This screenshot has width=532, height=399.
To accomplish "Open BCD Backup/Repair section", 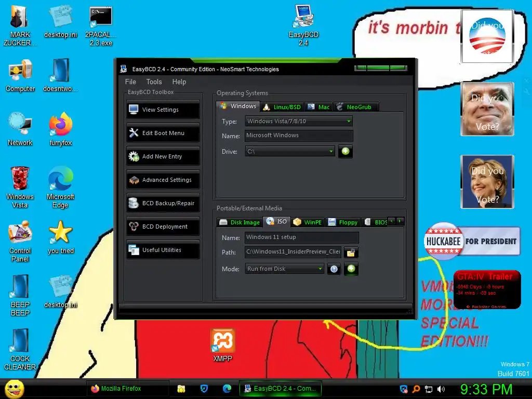I will [x=163, y=203].
